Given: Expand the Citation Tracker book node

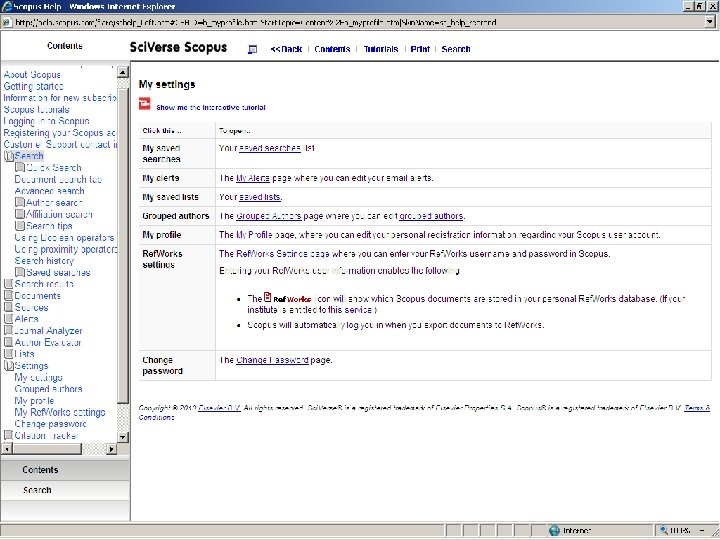Looking at the screenshot, I should pos(8,435).
